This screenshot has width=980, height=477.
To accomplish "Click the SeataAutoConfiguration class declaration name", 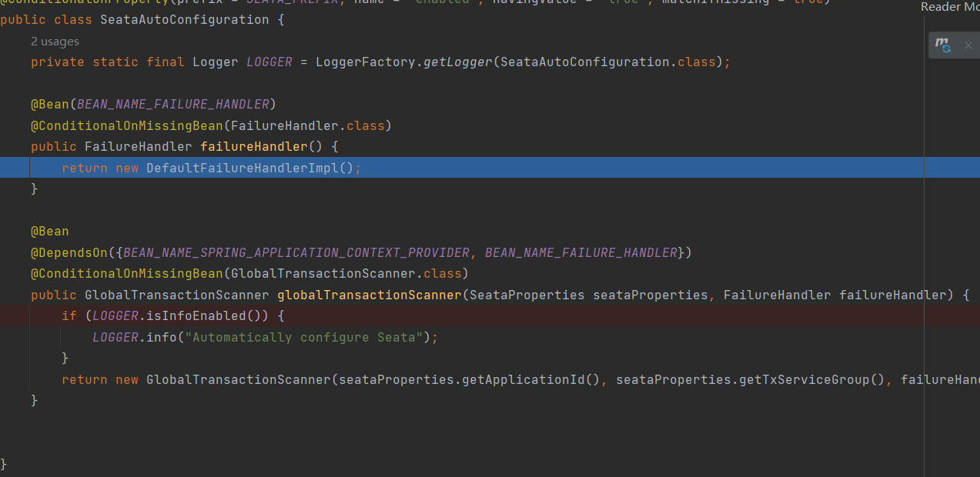I will pyautogui.click(x=185, y=19).
